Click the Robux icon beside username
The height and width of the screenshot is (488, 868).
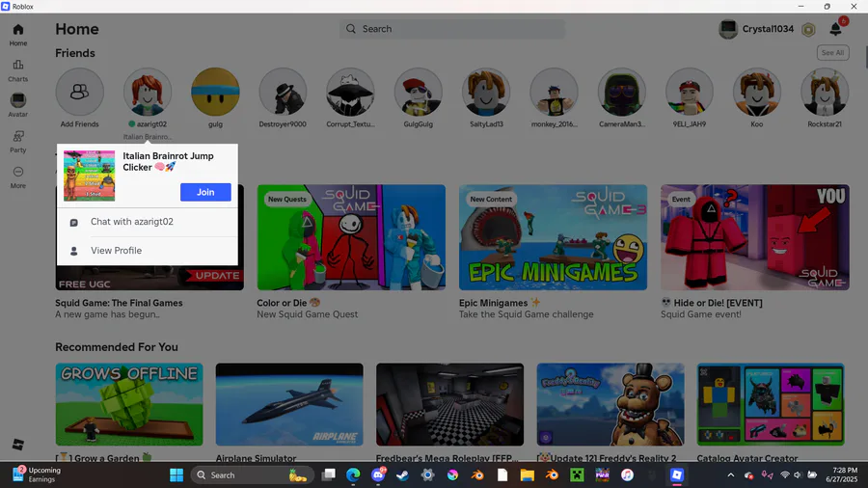click(x=808, y=29)
